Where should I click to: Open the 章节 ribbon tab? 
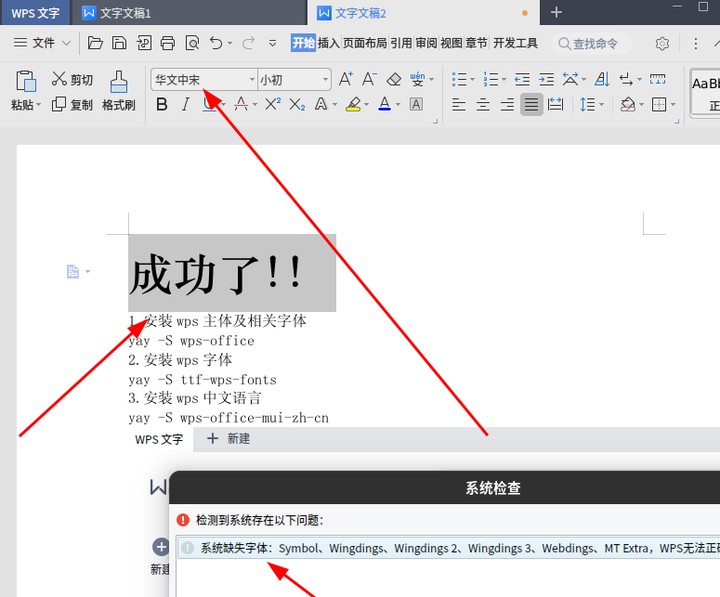click(x=476, y=43)
